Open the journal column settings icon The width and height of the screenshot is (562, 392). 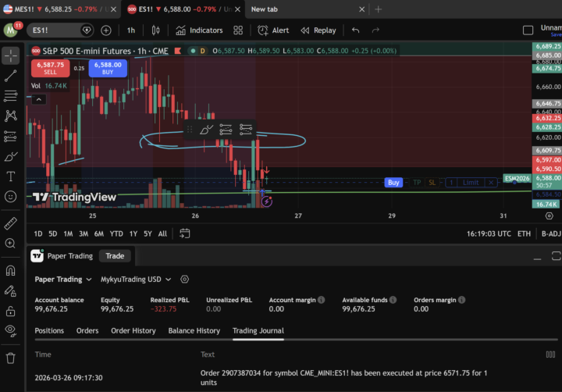[550, 355]
